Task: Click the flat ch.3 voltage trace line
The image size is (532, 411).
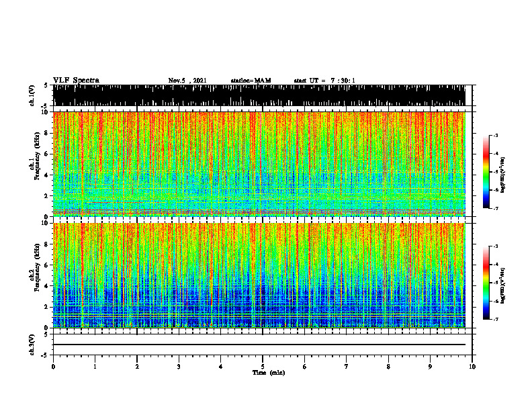Action: (x=259, y=345)
